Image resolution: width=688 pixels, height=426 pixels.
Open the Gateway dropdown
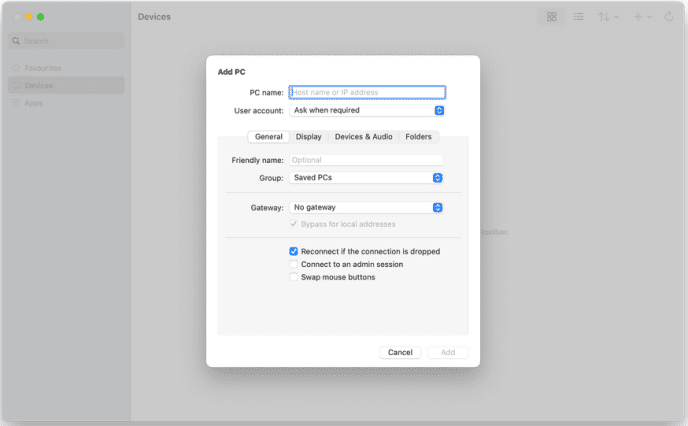tap(367, 208)
